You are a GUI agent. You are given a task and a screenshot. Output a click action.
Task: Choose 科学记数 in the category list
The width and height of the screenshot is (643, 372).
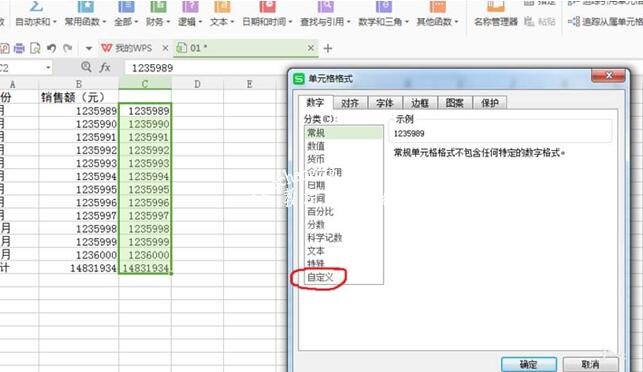[x=344, y=238]
